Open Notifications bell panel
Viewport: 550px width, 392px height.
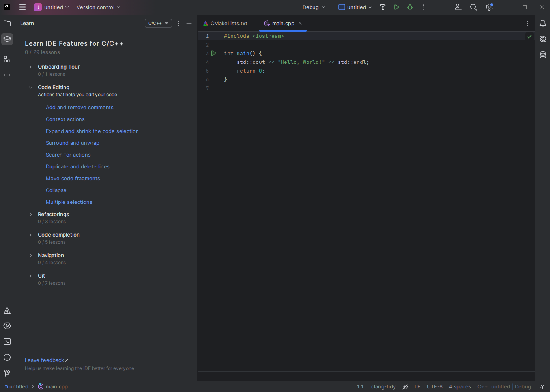click(543, 23)
